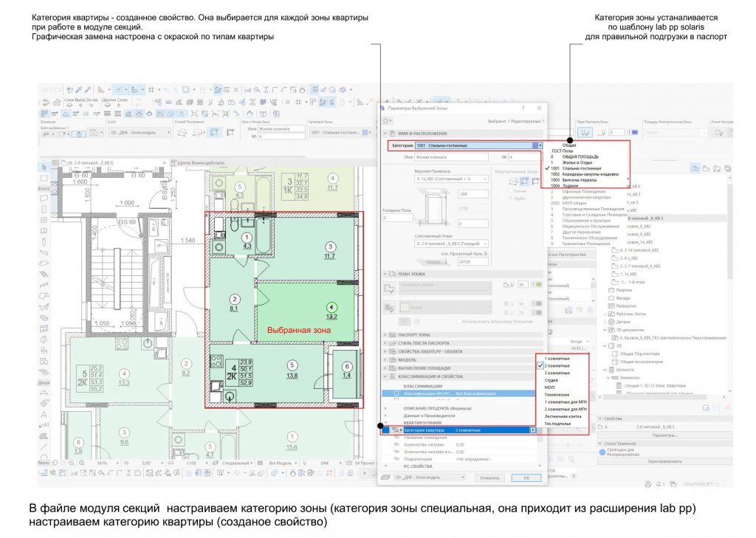The image size is (756, 538).
Task: Click the favorites star icon in zone dialog
Action: (x=388, y=121)
